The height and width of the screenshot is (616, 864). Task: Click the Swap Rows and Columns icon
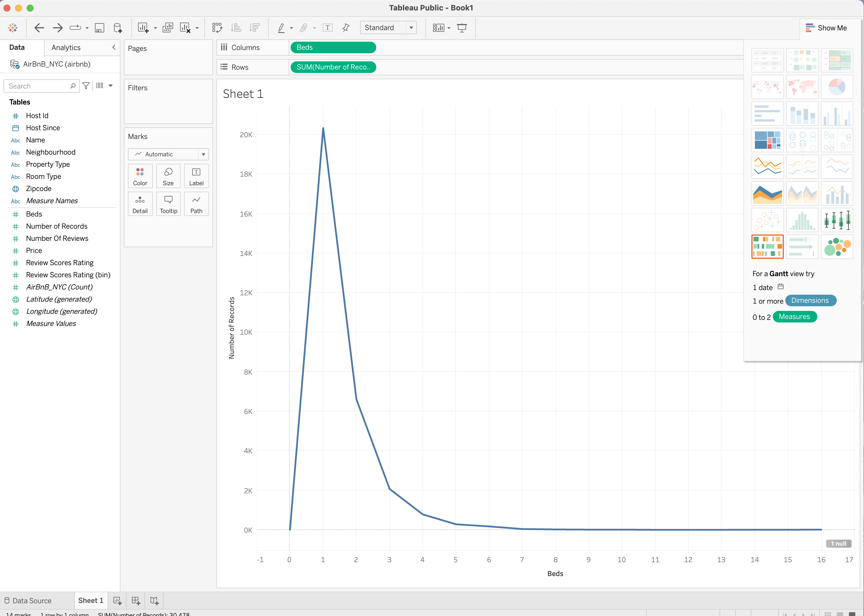click(x=217, y=28)
